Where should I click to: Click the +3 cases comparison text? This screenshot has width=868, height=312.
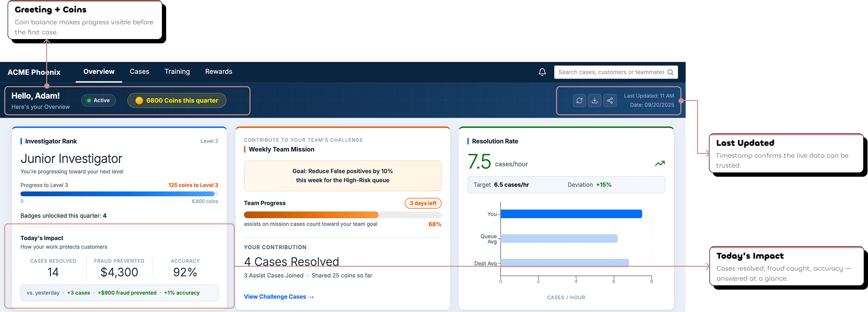tap(79, 293)
